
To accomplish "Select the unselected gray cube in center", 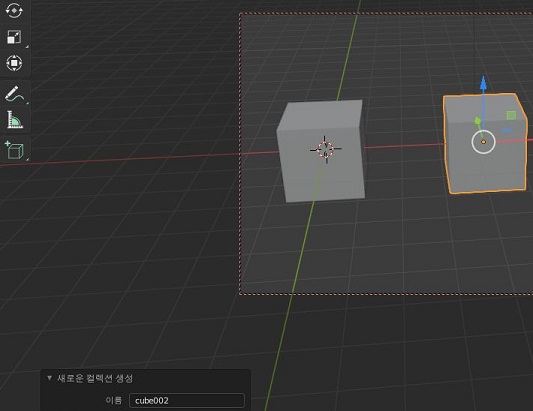I will 321,151.
